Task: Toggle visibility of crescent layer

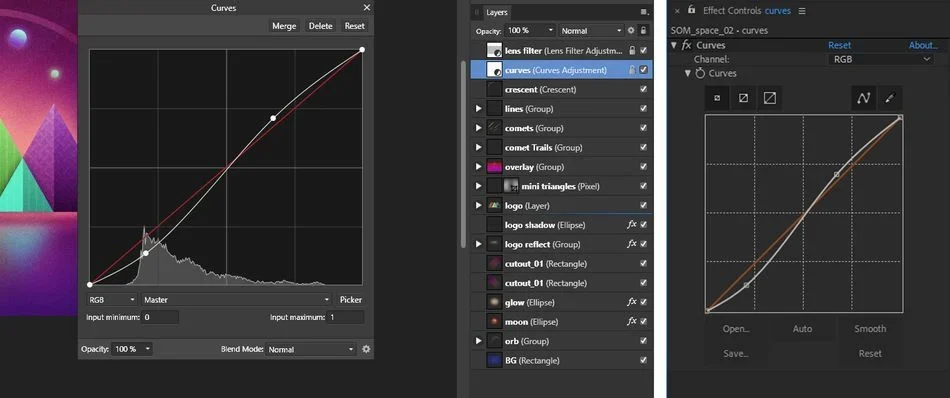Action: tap(643, 90)
